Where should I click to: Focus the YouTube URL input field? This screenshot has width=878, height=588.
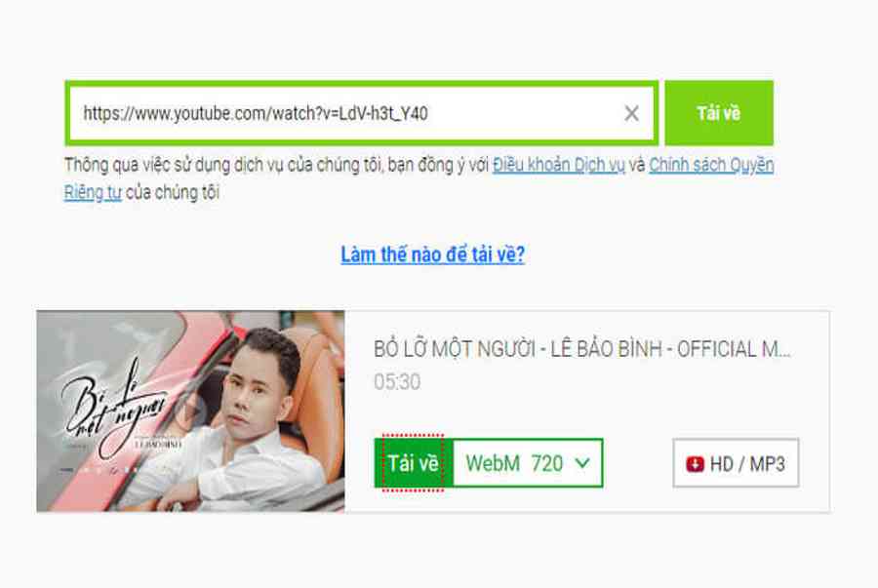pos(362,113)
